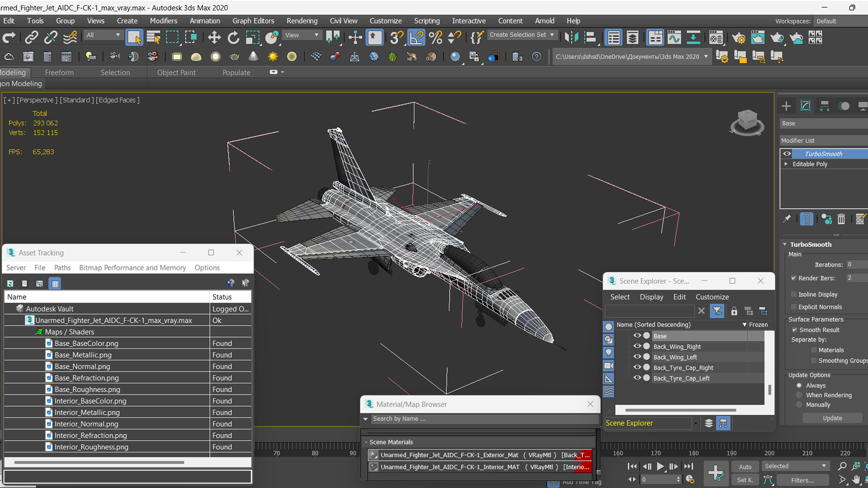Enable the Explicit Normals checkbox
Screen dimensions: 868x488
(x=794, y=307)
